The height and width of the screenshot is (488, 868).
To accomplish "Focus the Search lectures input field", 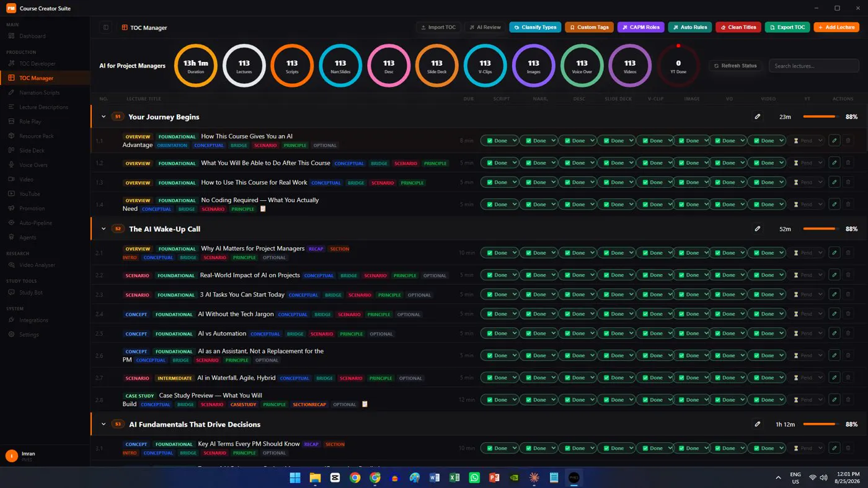I will coord(814,66).
